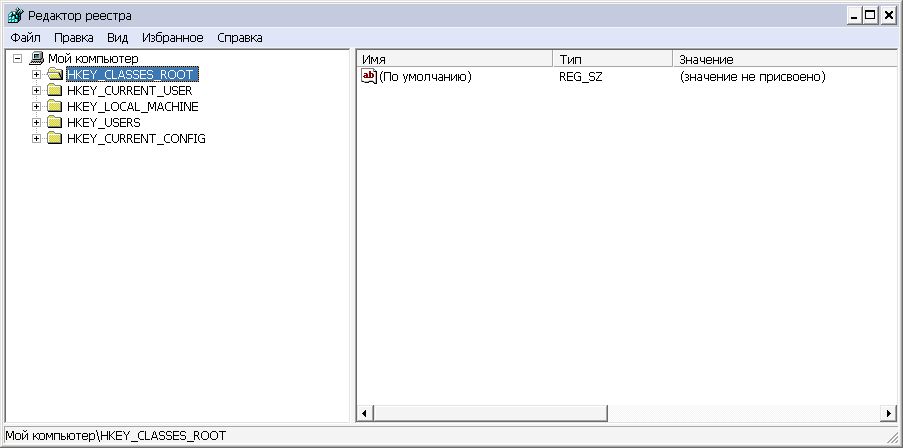Sort by the Имя column header

click(x=454, y=60)
